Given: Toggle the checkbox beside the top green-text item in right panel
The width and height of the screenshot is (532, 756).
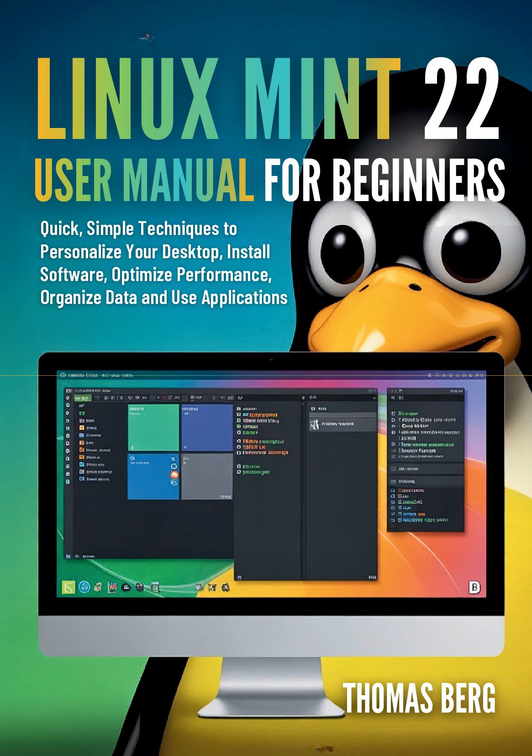Looking at the screenshot, I should (x=393, y=413).
